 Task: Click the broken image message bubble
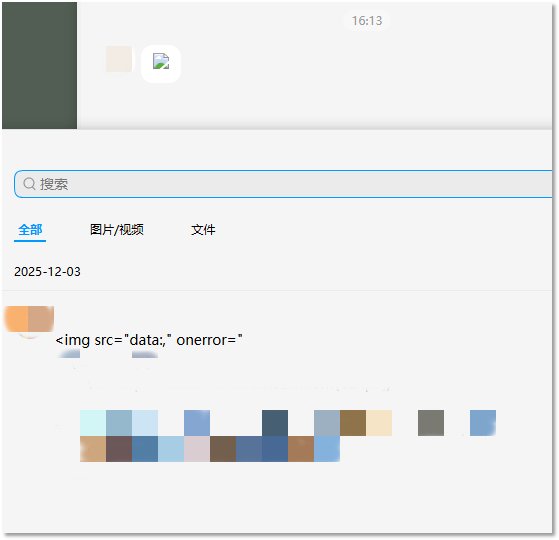(161, 64)
